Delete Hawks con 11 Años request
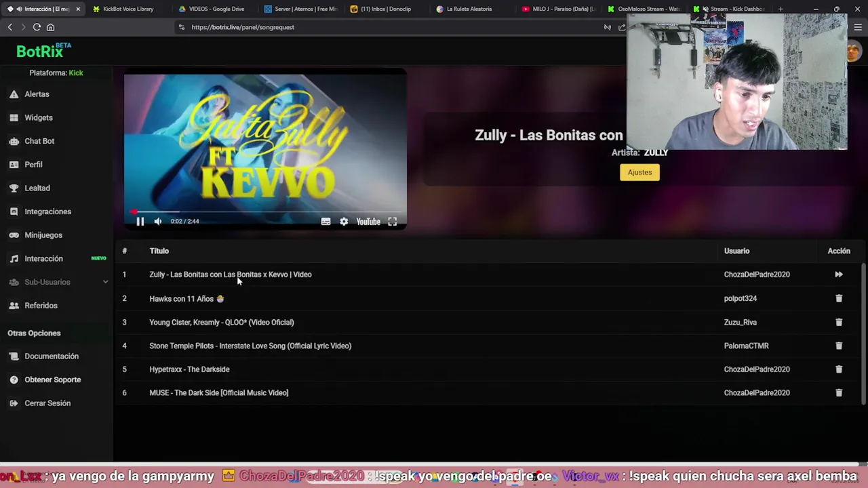868x488 pixels. (x=839, y=298)
